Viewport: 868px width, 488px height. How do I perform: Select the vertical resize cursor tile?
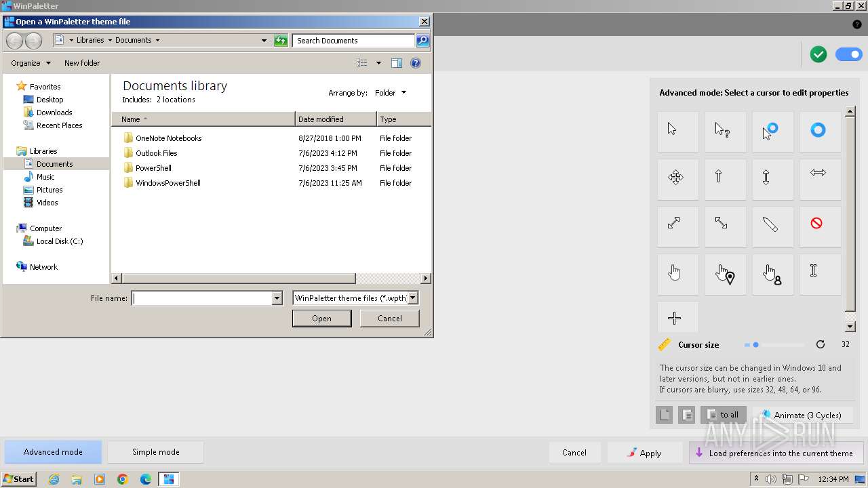772,180
